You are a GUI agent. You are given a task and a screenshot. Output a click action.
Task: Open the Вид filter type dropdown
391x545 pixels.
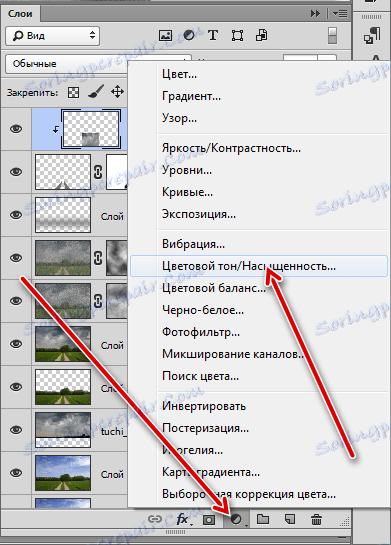pos(52,36)
